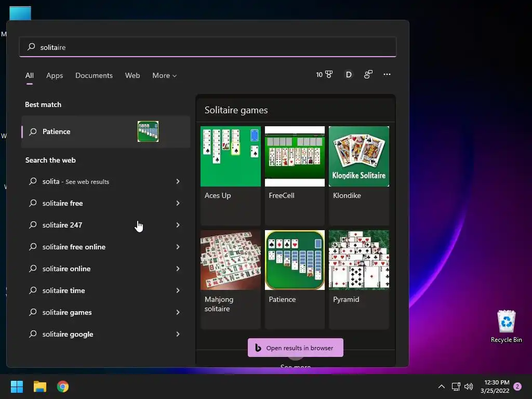Click the Windows Start button
The width and height of the screenshot is (532, 399).
17,387
